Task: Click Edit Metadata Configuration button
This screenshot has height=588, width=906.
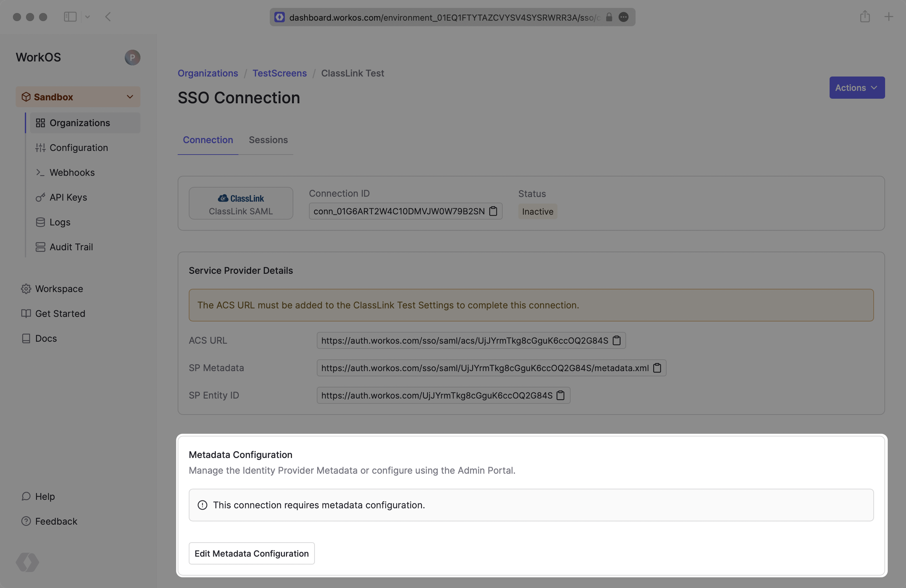Action: point(251,553)
